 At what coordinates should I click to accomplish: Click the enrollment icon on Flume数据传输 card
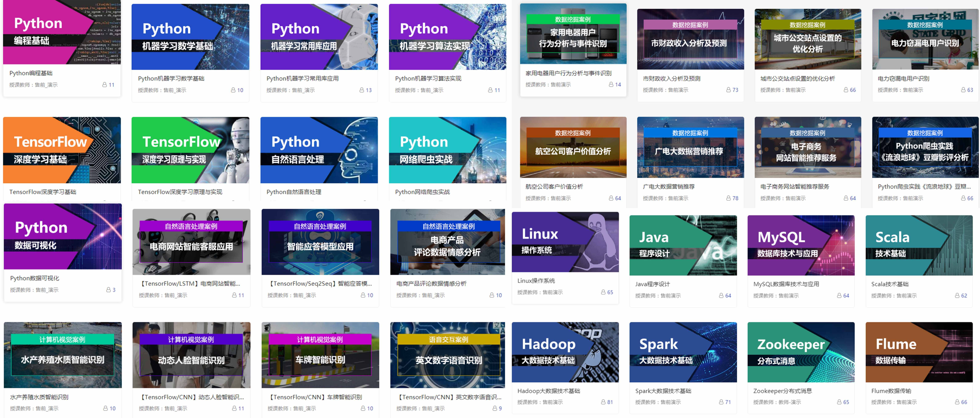point(957,402)
